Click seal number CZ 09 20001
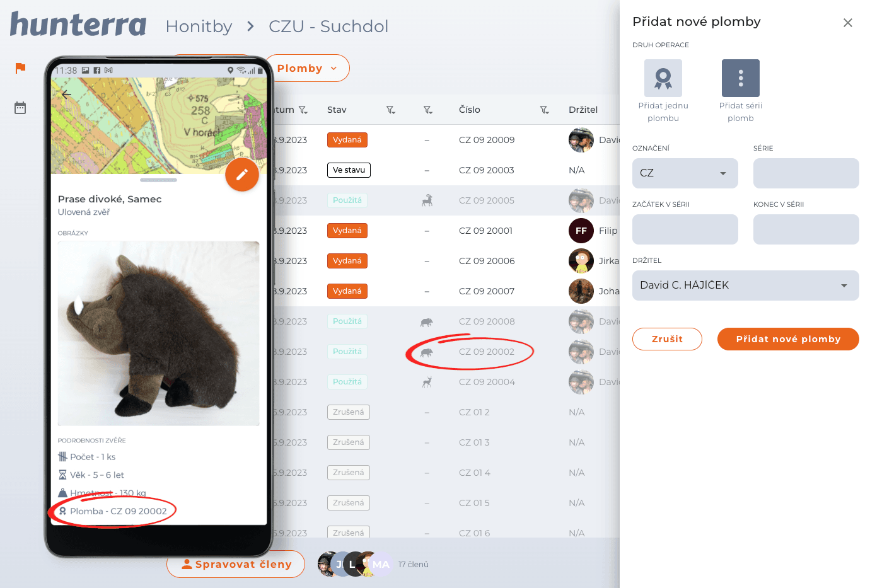The image size is (870, 588). tap(486, 231)
